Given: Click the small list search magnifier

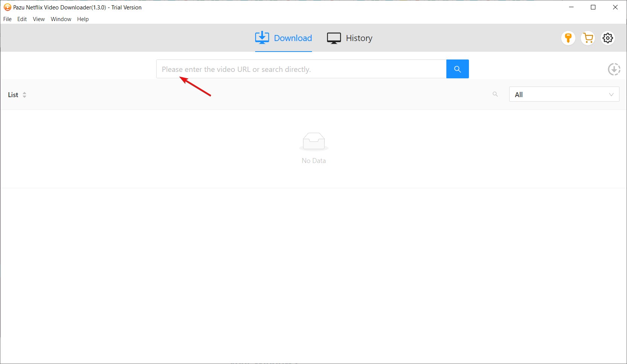Looking at the screenshot, I should [495, 94].
